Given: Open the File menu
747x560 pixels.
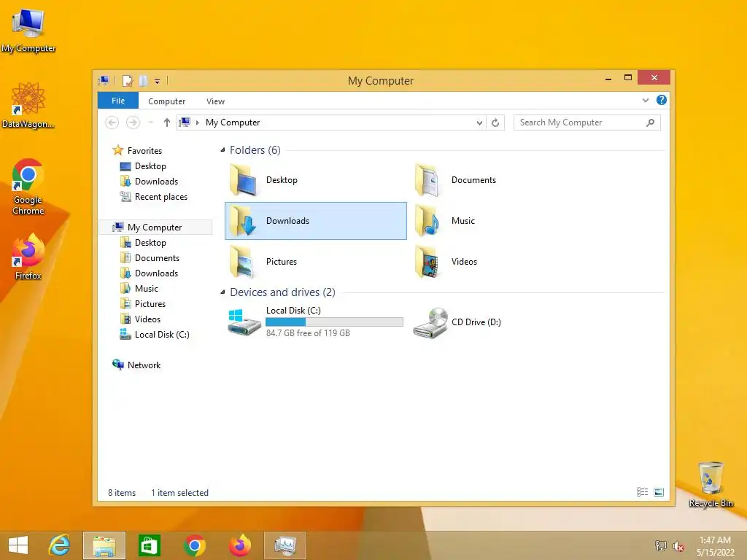Looking at the screenshot, I should pos(118,101).
